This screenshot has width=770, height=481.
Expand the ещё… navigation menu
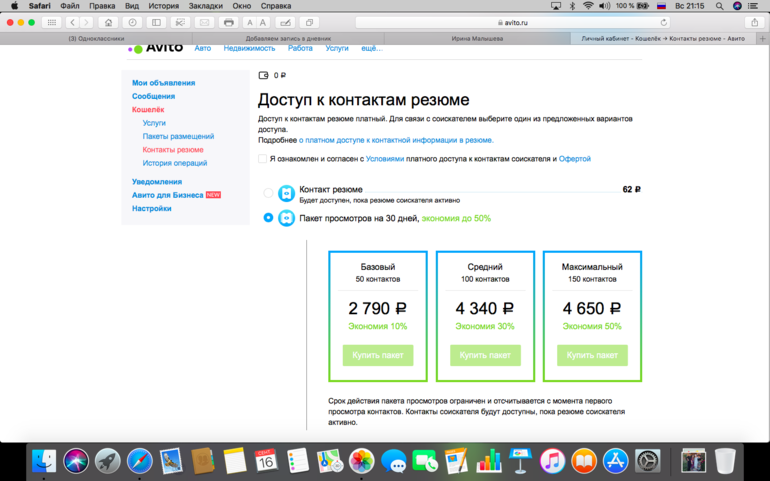tap(371, 48)
